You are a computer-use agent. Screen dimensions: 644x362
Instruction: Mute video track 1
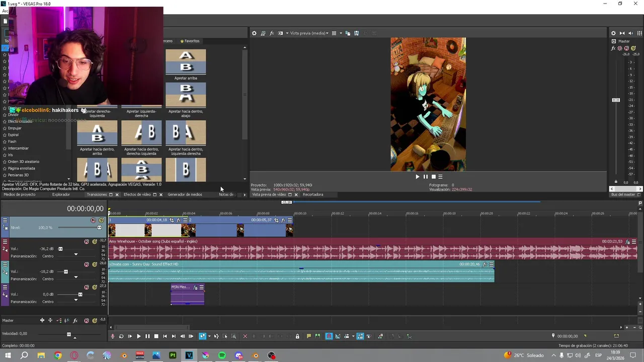pos(93,220)
